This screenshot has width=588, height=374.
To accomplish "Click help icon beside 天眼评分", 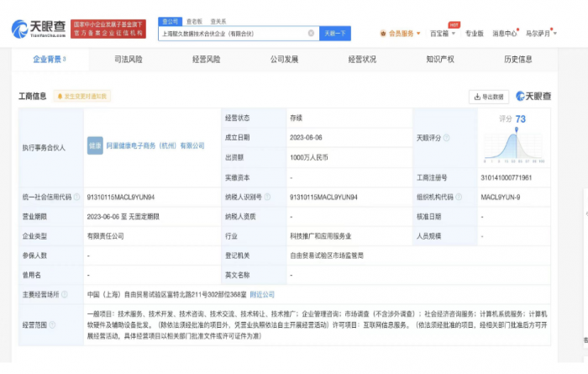I will point(446,138).
